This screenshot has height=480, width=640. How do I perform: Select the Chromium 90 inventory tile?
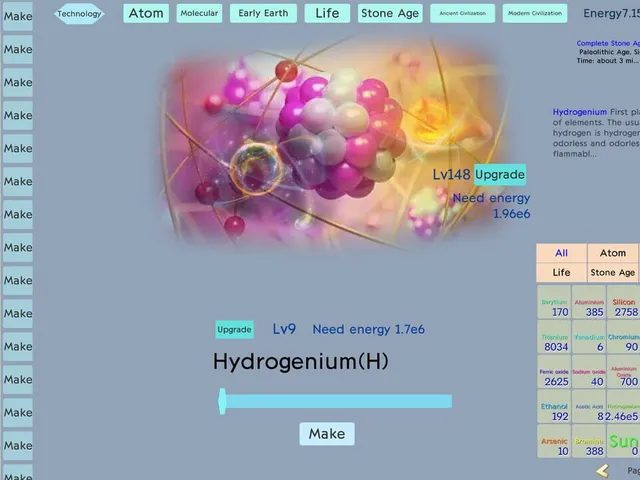tap(623, 337)
